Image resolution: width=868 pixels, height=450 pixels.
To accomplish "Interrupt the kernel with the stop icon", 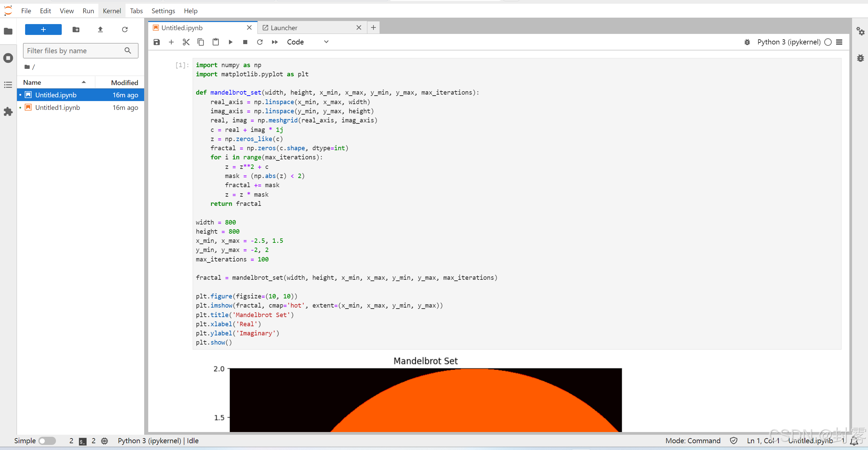I will click(245, 42).
